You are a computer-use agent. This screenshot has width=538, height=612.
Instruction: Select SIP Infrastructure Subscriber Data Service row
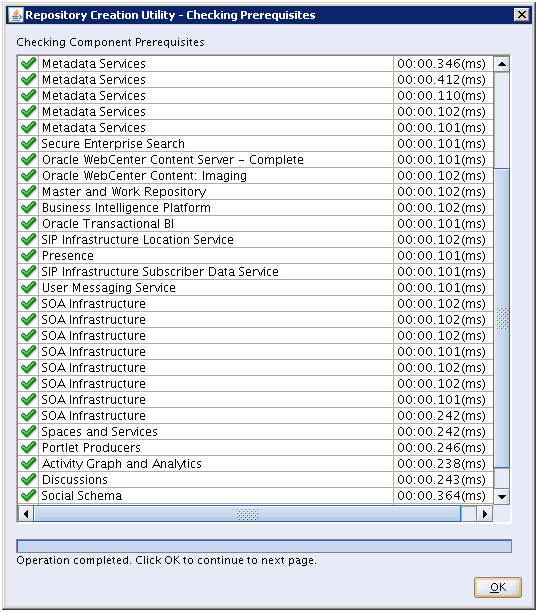point(256,272)
